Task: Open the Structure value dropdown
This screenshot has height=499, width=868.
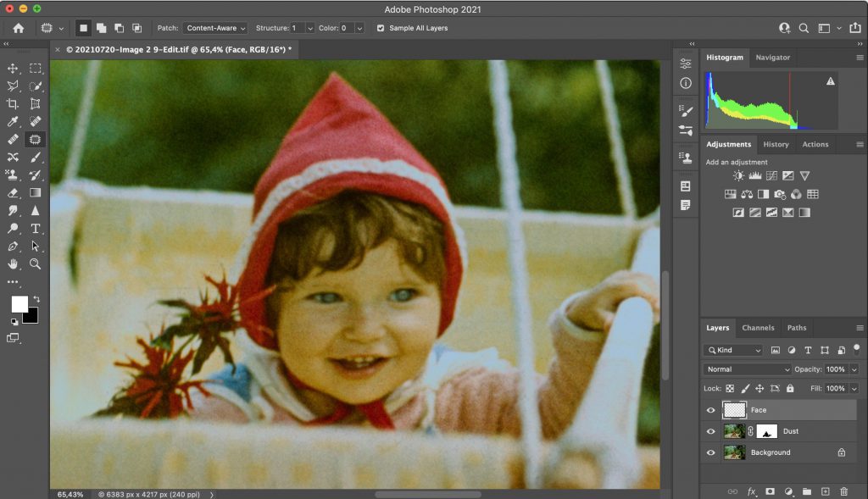Action: tap(310, 28)
